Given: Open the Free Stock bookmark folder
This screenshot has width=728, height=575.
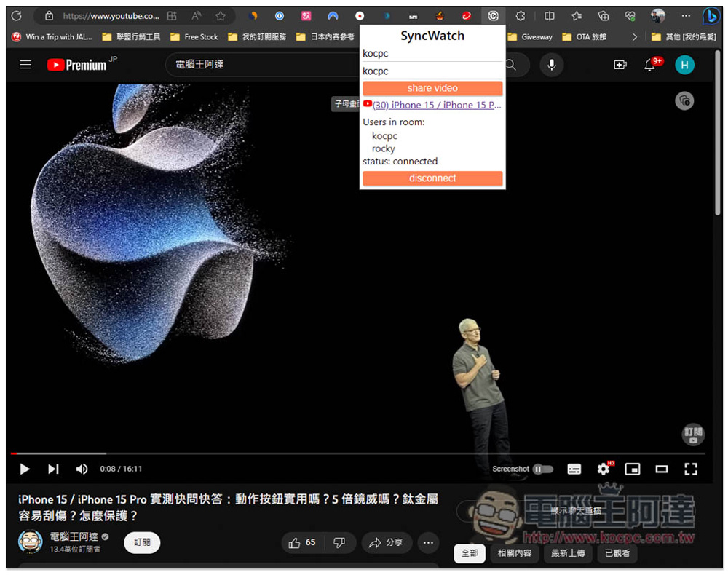Looking at the screenshot, I should [x=194, y=36].
